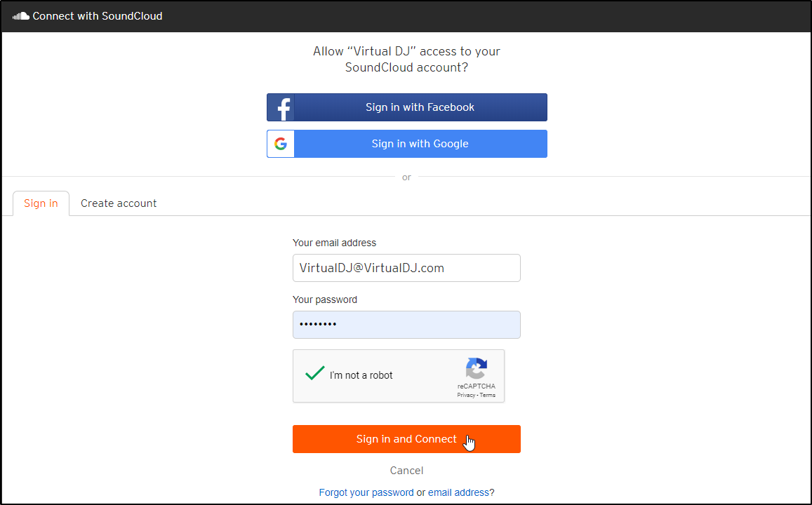Click the email address input field
The width and height of the screenshot is (812, 505).
pyautogui.click(x=406, y=268)
